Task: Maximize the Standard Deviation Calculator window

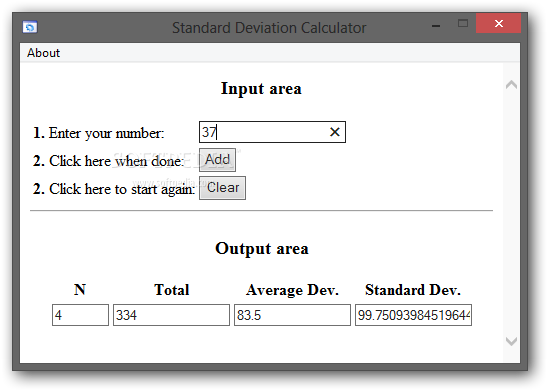Action: pyautogui.click(x=463, y=24)
